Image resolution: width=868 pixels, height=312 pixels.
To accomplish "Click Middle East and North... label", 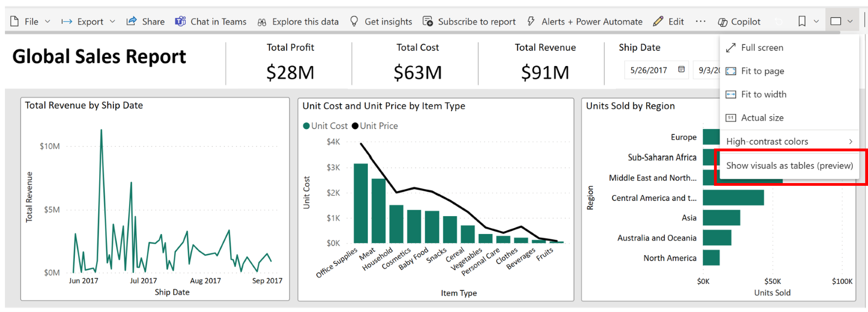I will pyautogui.click(x=653, y=178).
